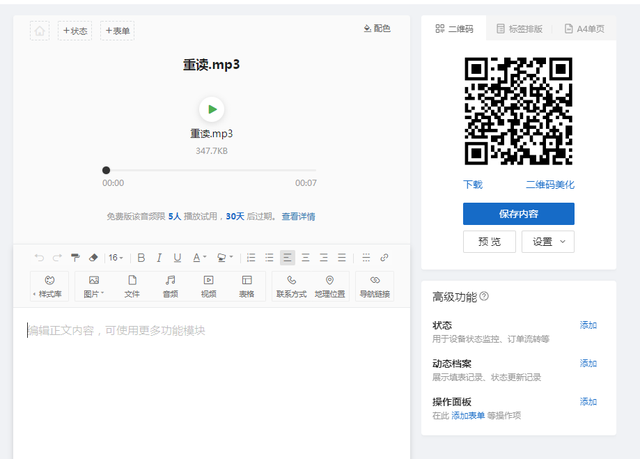
Task: Click the home icon at top left
Action: pyautogui.click(x=40, y=31)
